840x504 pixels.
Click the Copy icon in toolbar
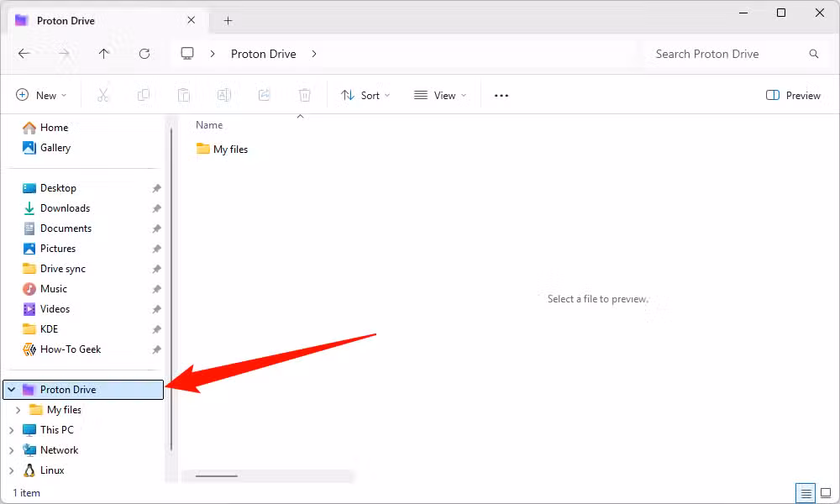tap(143, 95)
